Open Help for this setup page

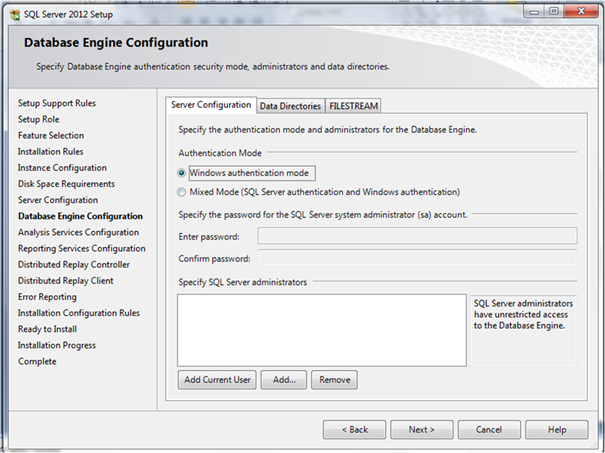(557, 430)
